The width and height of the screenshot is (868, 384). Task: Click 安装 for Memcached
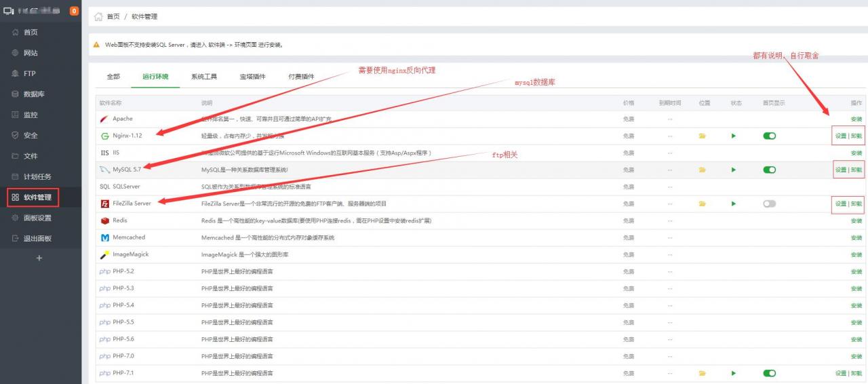(x=856, y=237)
